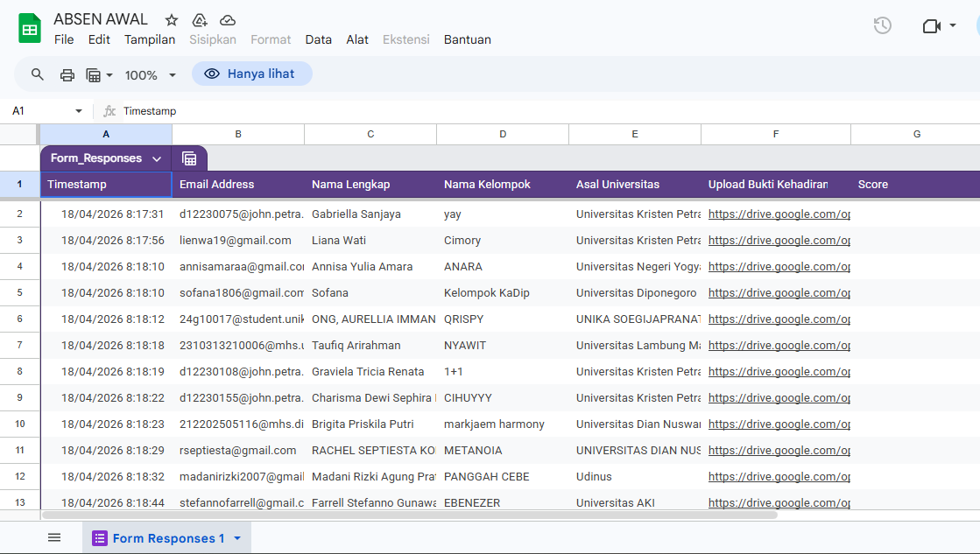Image resolution: width=980 pixels, height=554 pixels.
Task: Click the horizontal scrollbar at bottom
Action: pos(409,515)
